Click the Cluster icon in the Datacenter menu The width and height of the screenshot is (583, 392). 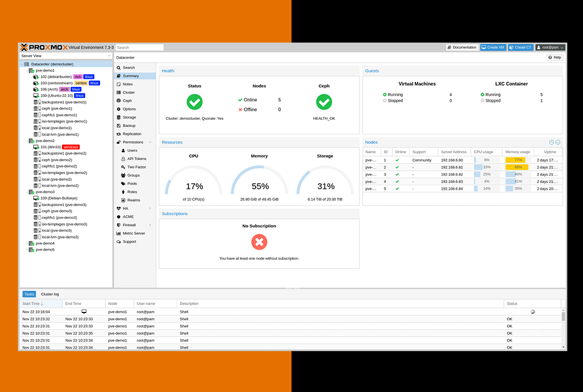click(119, 92)
